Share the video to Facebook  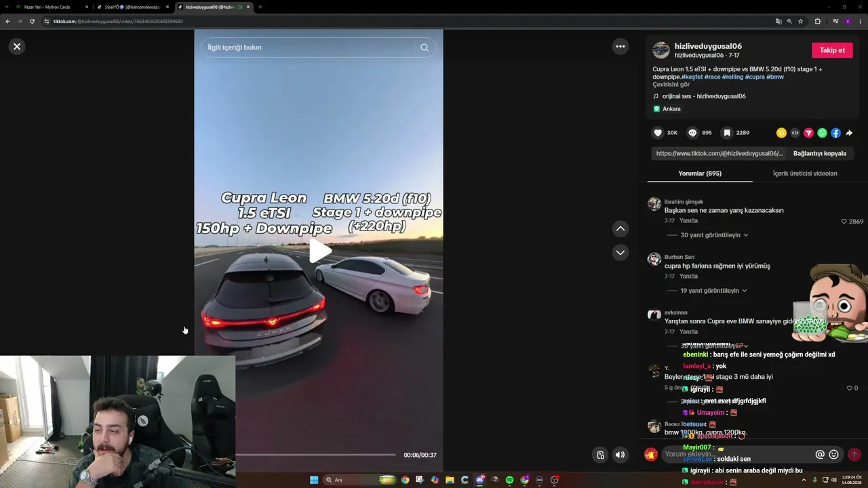(835, 133)
